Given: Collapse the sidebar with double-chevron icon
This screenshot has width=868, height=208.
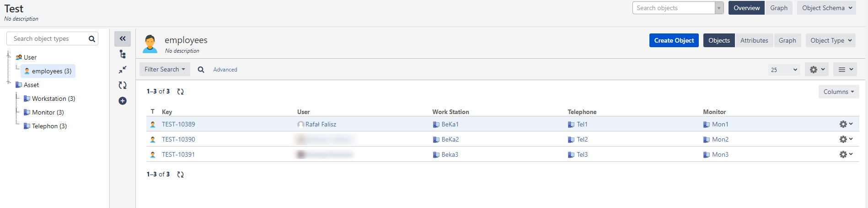Looking at the screenshot, I should click(123, 39).
